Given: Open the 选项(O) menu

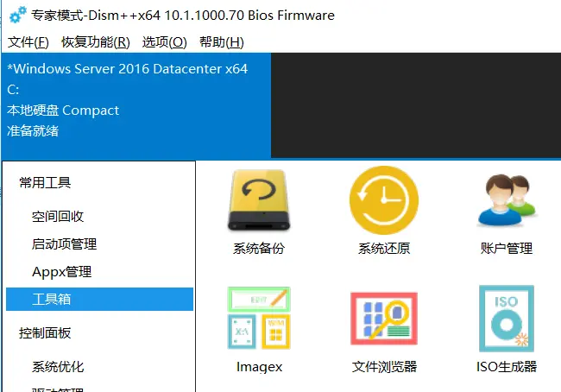Looking at the screenshot, I should [x=165, y=42].
